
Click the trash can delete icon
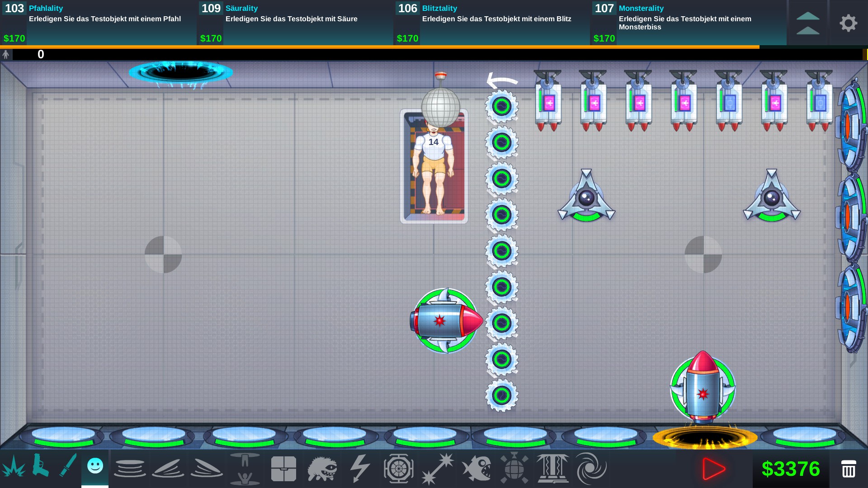(848, 469)
